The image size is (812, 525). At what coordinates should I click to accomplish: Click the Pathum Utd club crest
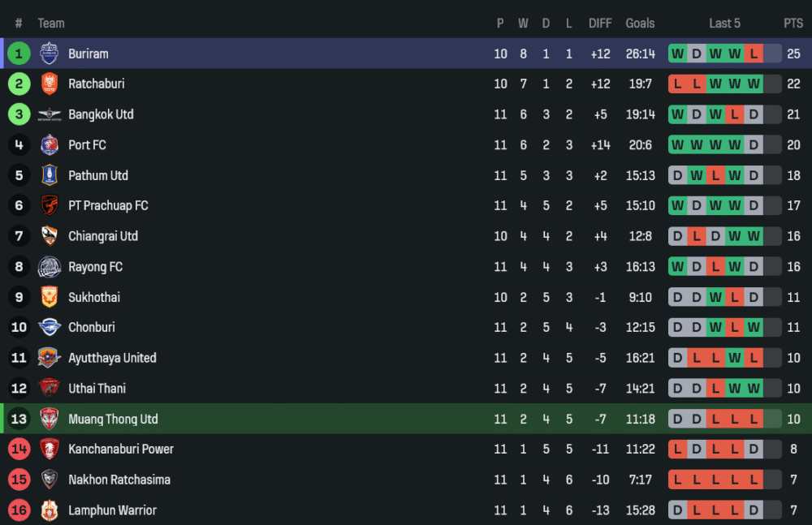[50, 175]
